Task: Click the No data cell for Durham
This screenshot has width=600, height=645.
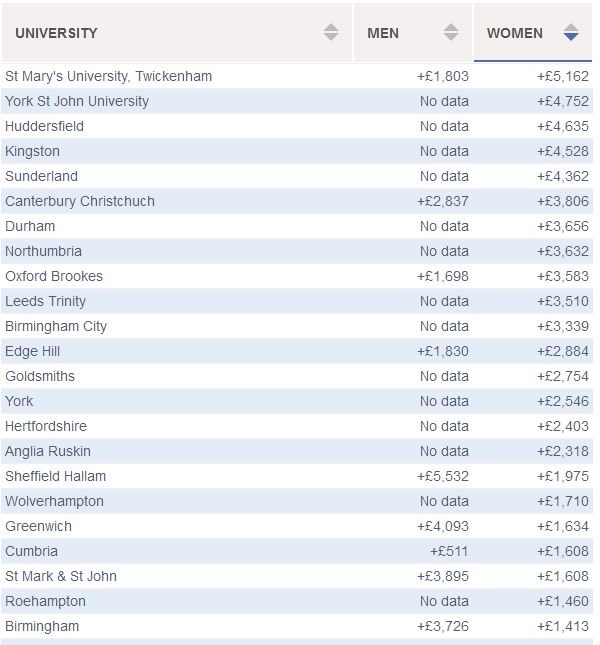Action: coord(444,226)
